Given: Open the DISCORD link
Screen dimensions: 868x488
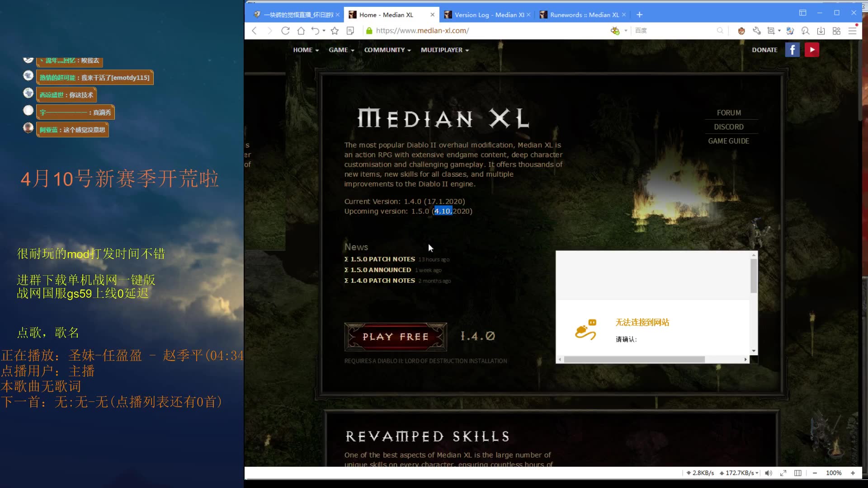Looking at the screenshot, I should [729, 127].
